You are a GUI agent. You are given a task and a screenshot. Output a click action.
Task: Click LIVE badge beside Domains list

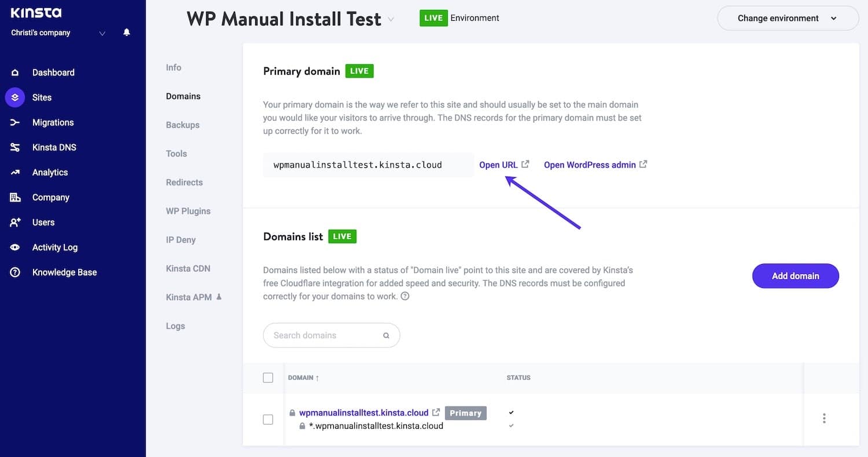point(343,236)
